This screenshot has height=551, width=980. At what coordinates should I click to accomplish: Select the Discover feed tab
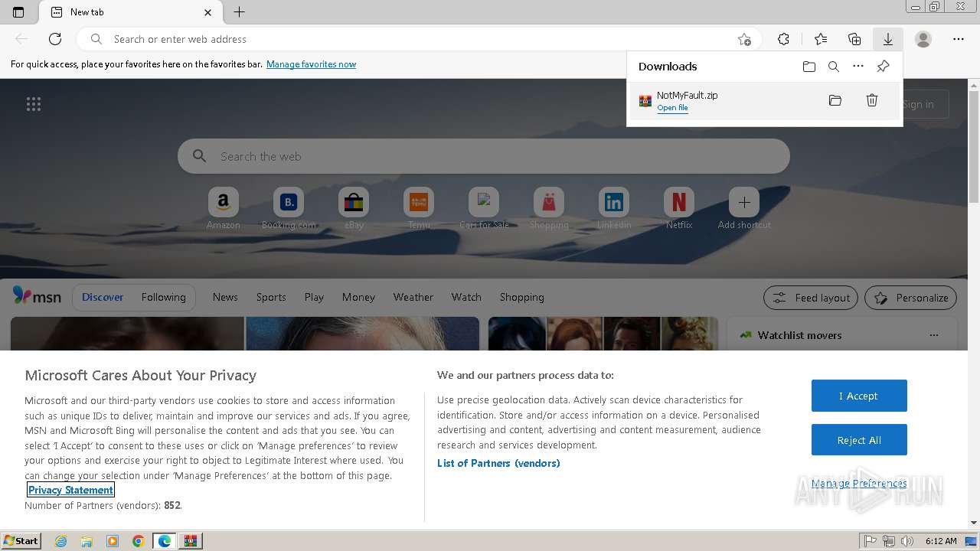point(103,297)
